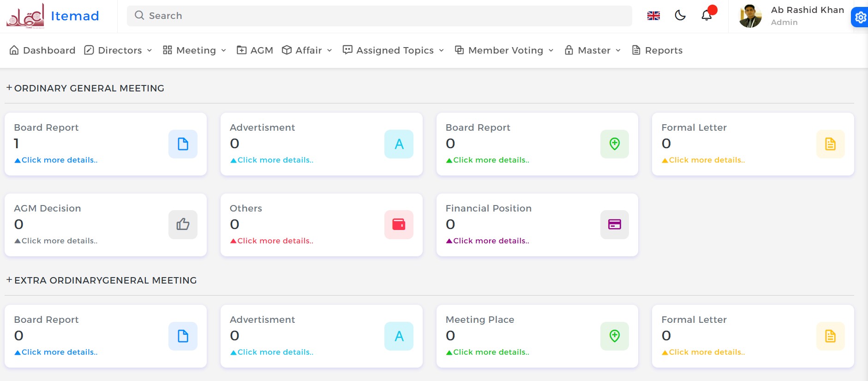Image resolution: width=868 pixels, height=381 pixels.
Task: Click the red wallet icon on Others card
Action: coord(399,224)
